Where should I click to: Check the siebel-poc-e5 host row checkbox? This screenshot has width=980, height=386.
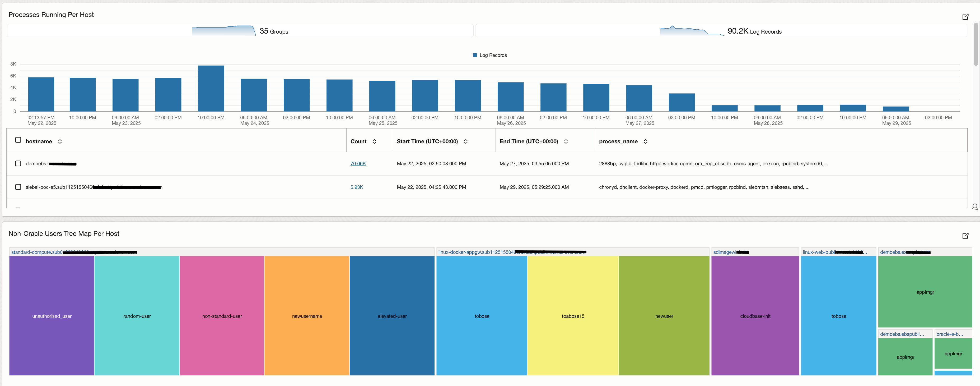click(x=18, y=187)
